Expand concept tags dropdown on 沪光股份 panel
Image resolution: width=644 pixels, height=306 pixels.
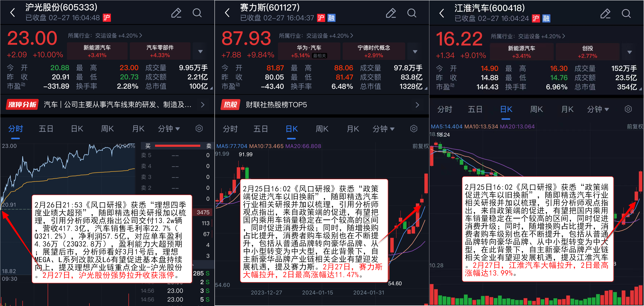pos(200,51)
